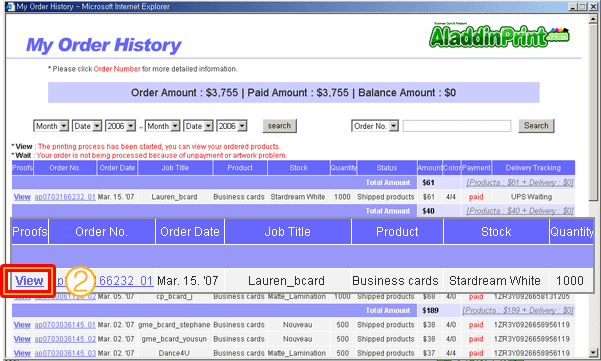Open order link ap0703166232_01
The width and height of the screenshot is (601, 361).
tap(65, 197)
